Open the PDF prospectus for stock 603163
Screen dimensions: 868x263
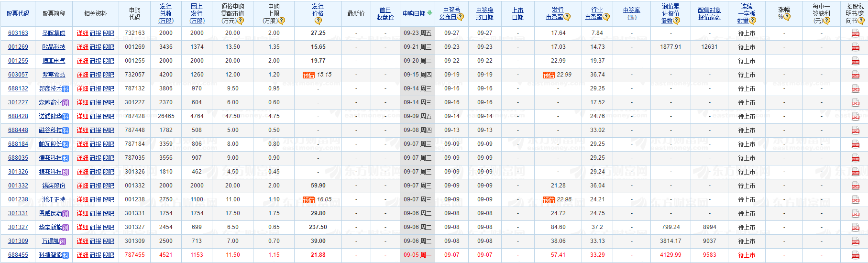(x=855, y=34)
